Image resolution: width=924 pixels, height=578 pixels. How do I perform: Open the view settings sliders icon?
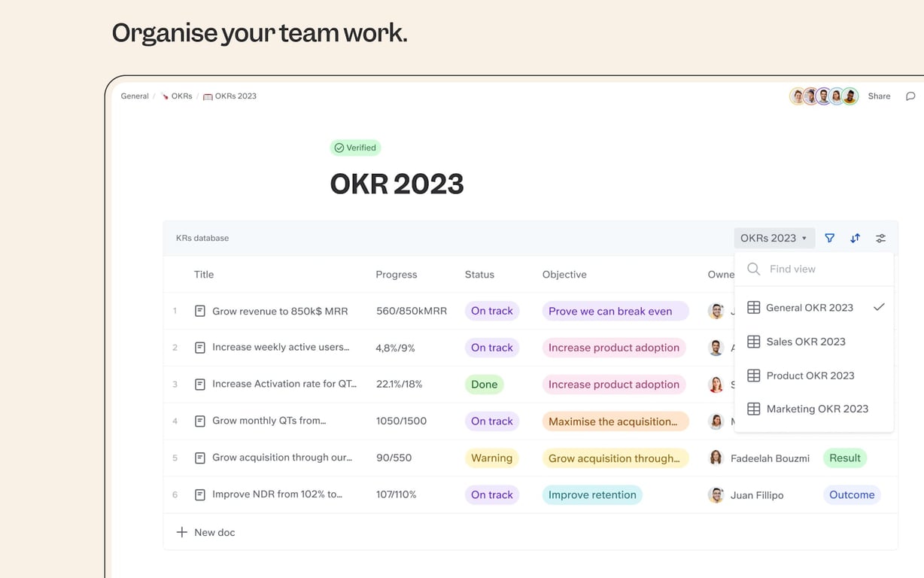pos(880,238)
